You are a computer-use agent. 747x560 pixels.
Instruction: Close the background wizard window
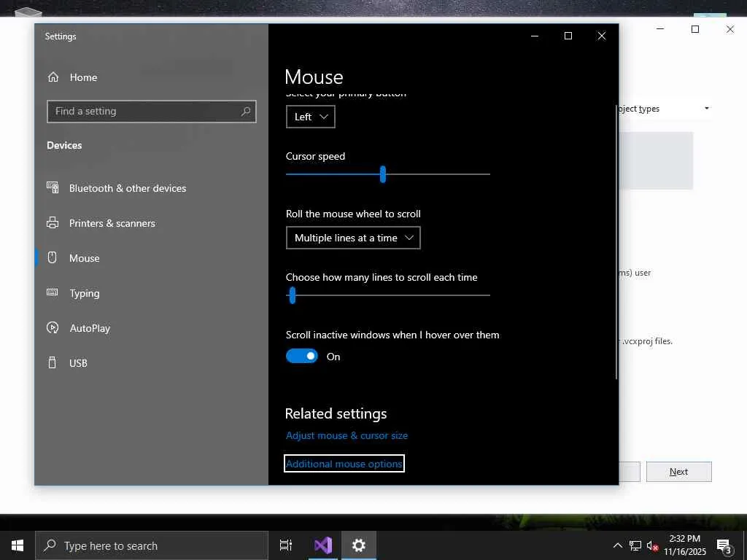[729, 29]
